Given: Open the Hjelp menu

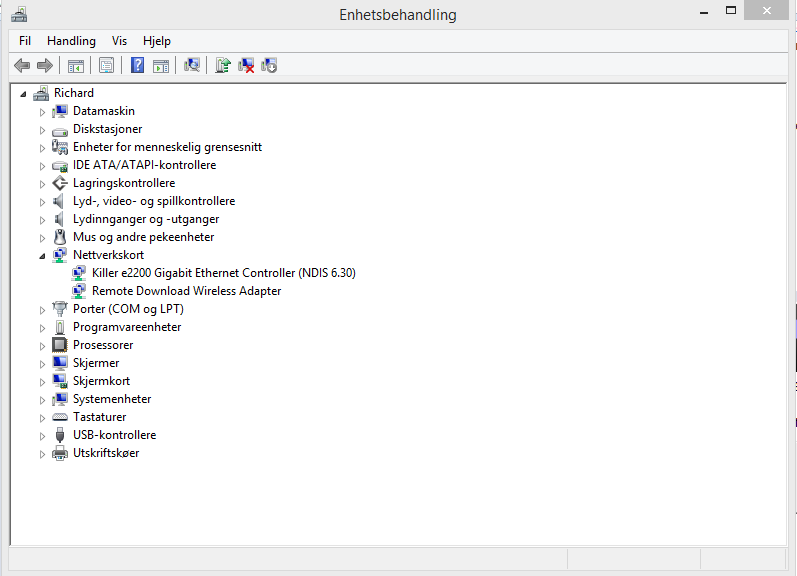Looking at the screenshot, I should tap(157, 41).
